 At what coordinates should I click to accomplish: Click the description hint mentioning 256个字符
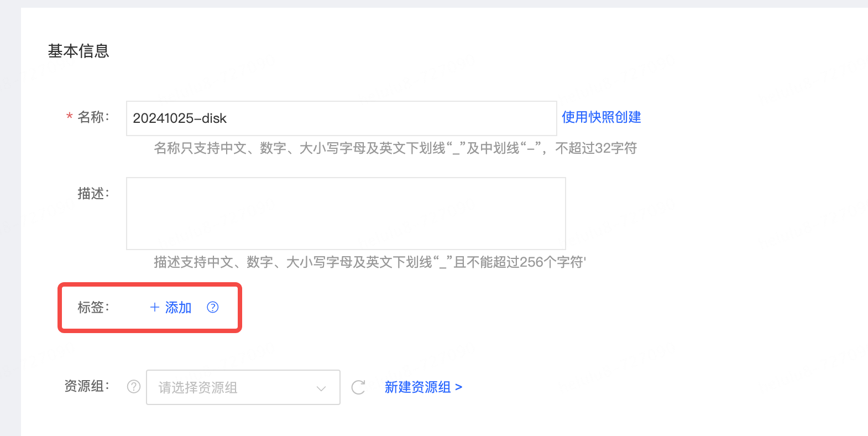click(x=369, y=262)
